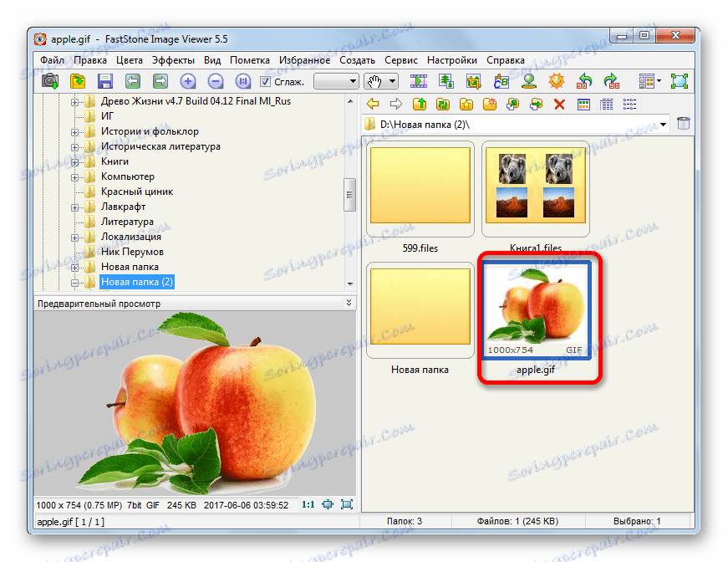The height and width of the screenshot is (562, 728).
Task: Click scroll up arrow of folder tree
Action: click(x=350, y=101)
